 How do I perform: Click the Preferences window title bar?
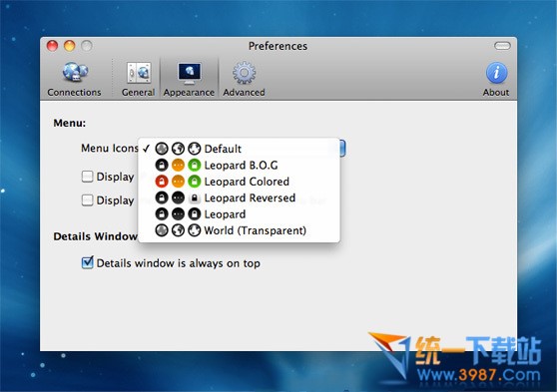tap(278, 46)
